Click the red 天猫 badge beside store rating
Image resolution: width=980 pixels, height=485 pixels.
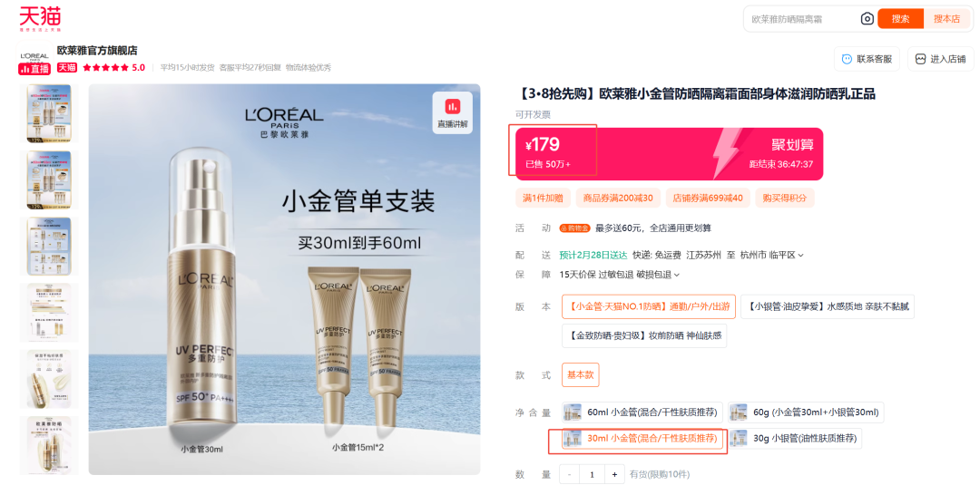(67, 67)
